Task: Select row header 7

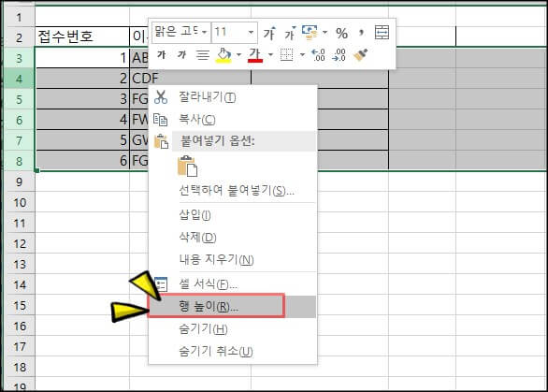Action: pyautogui.click(x=20, y=140)
